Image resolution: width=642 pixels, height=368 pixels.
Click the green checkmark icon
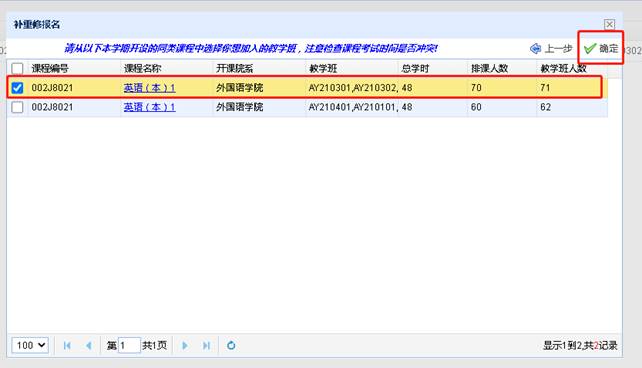pos(590,49)
